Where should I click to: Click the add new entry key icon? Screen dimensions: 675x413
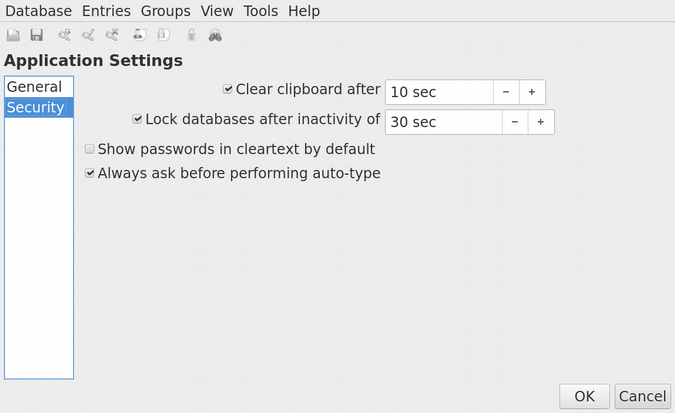[65, 36]
